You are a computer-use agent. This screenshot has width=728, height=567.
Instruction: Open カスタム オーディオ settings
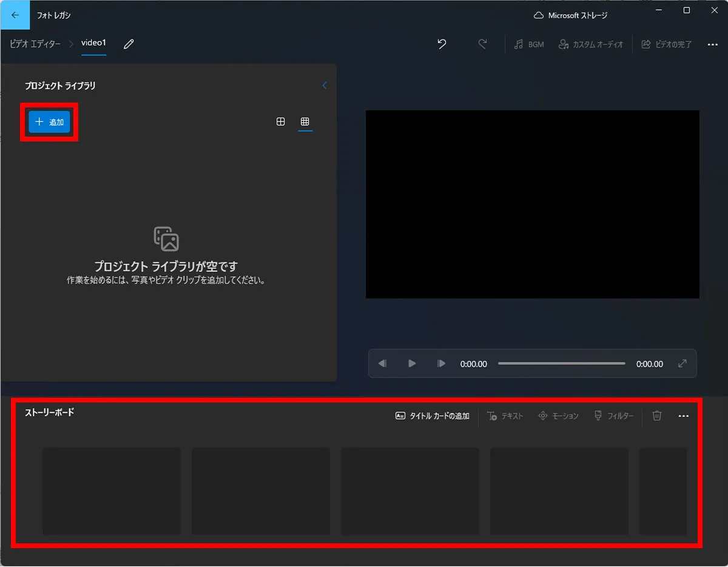(x=590, y=44)
